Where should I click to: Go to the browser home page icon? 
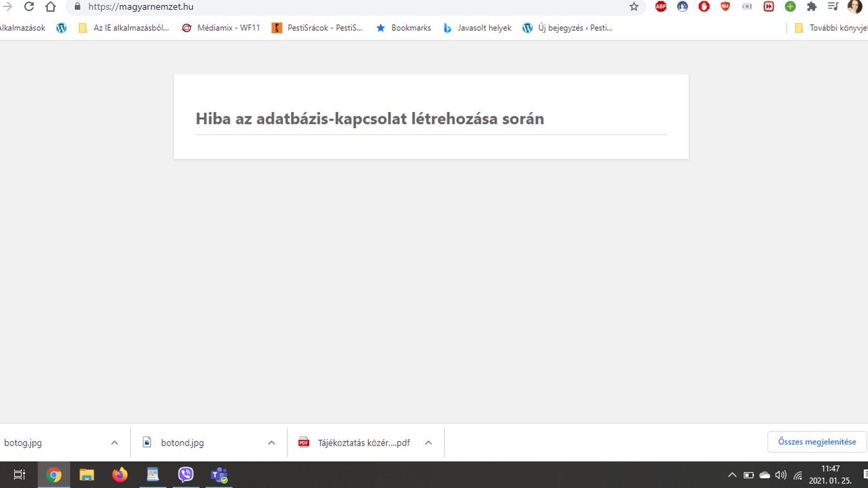pyautogui.click(x=50, y=6)
